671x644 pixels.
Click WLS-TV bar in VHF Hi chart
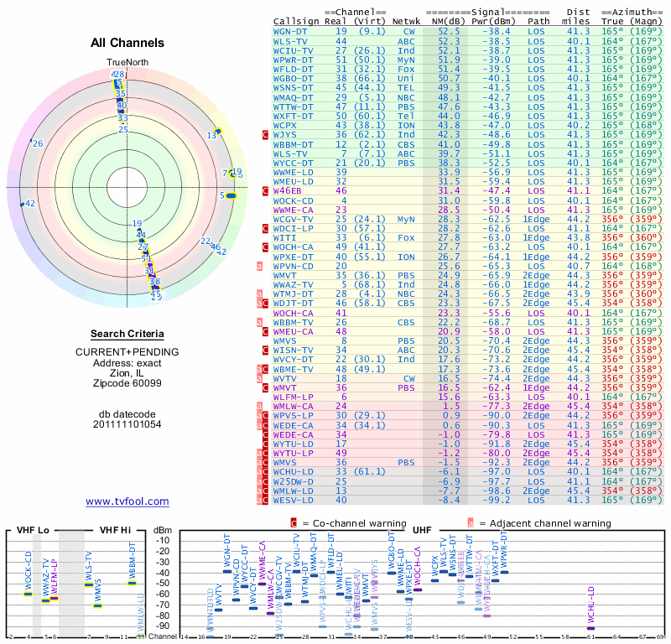click(x=89, y=585)
